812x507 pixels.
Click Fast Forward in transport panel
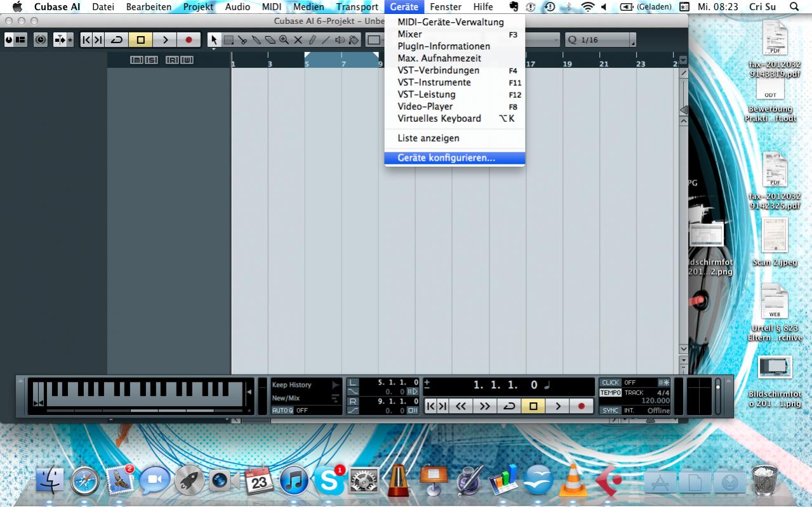484,406
